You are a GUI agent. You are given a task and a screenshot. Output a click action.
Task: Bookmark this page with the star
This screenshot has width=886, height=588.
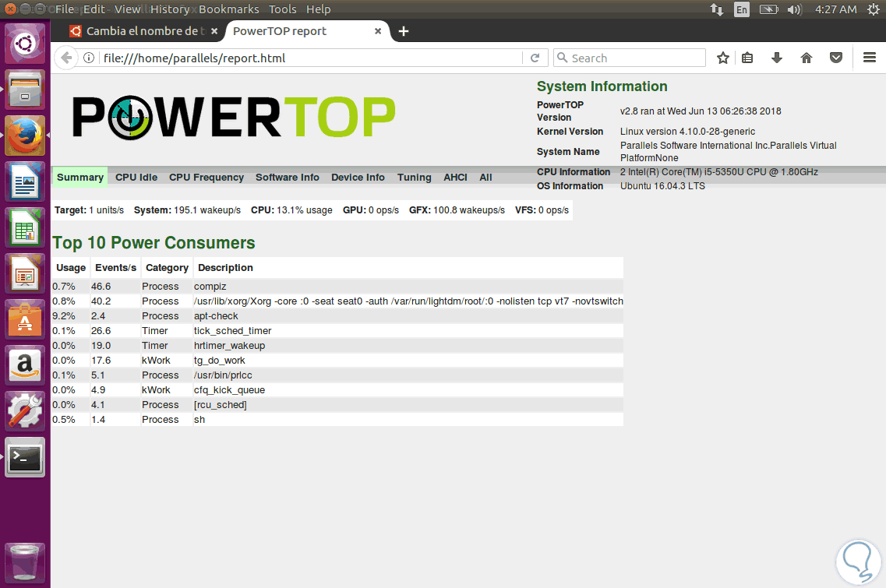[x=722, y=58]
